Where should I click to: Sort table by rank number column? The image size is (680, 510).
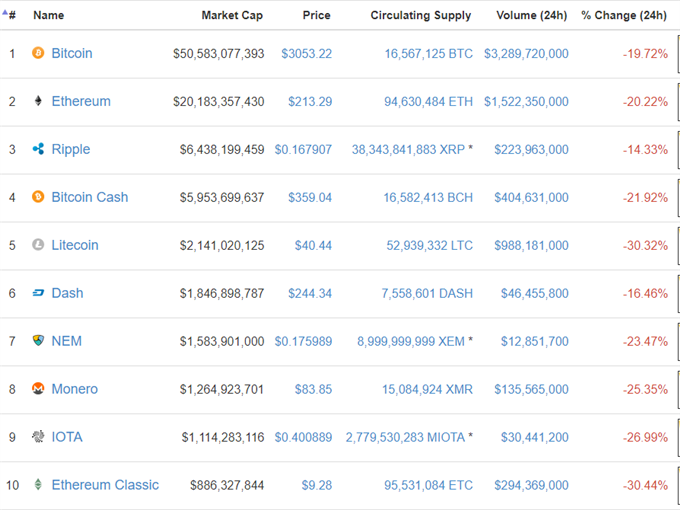(x=10, y=15)
